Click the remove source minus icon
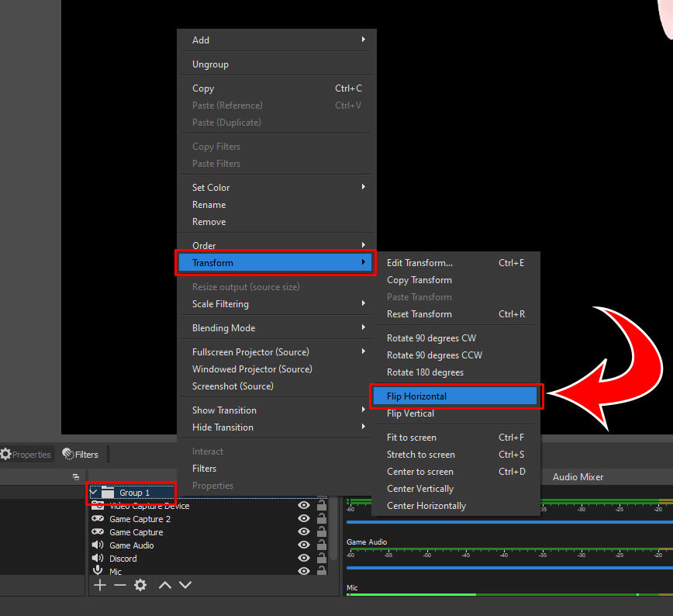The height and width of the screenshot is (616, 673). click(120, 585)
